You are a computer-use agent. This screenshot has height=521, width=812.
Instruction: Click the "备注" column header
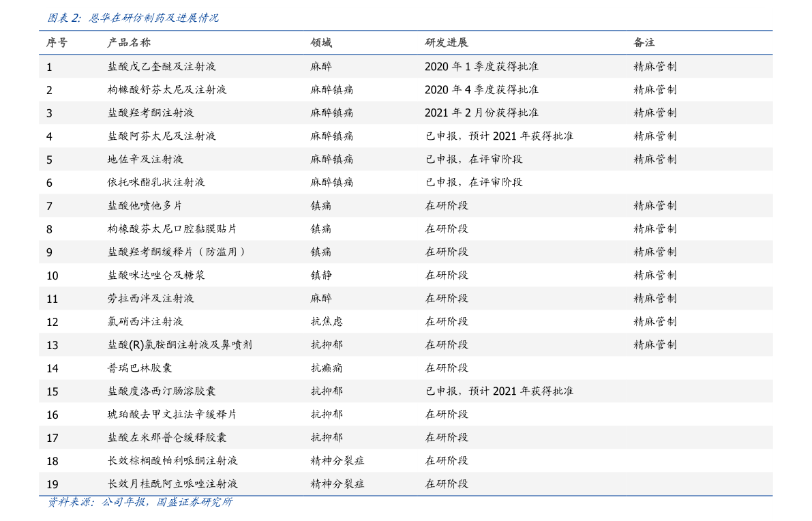pyautogui.click(x=644, y=42)
